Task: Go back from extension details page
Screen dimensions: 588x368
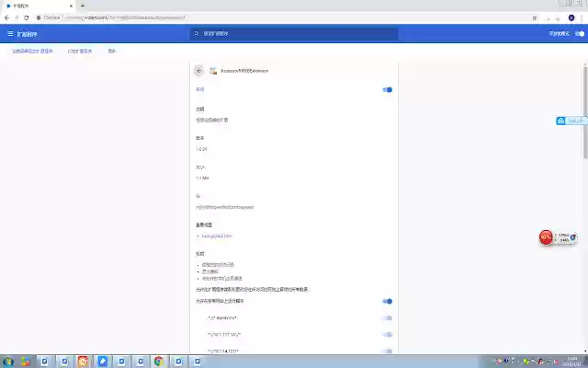Action: pyautogui.click(x=199, y=71)
